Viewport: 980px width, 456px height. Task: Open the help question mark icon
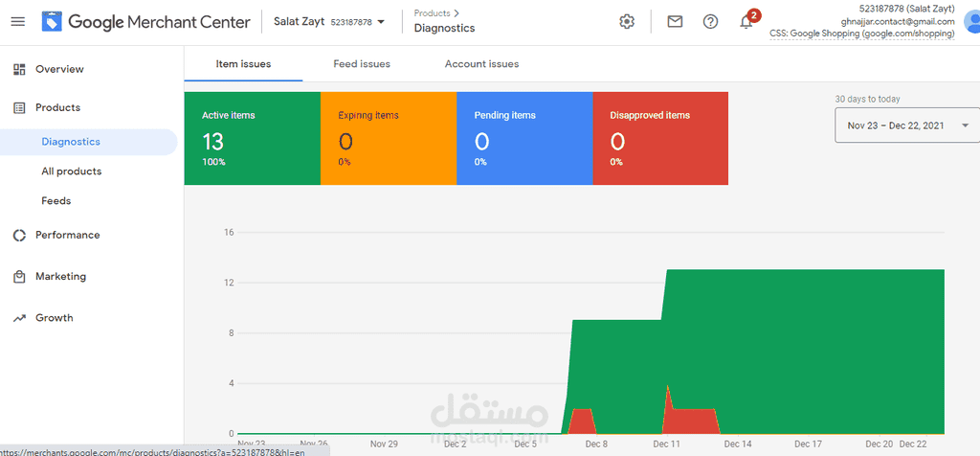click(710, 22)
